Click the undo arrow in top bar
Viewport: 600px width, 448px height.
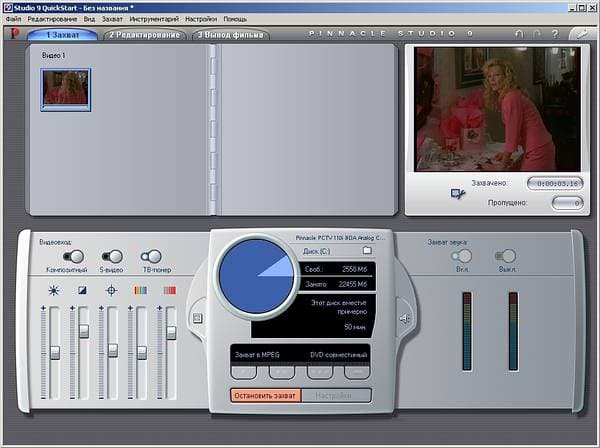click(519, 34)
